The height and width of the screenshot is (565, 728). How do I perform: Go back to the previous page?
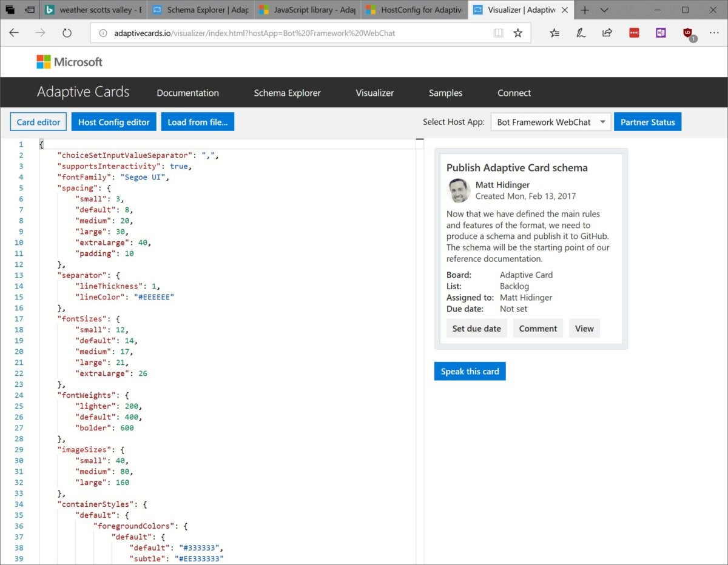point(14,33)
